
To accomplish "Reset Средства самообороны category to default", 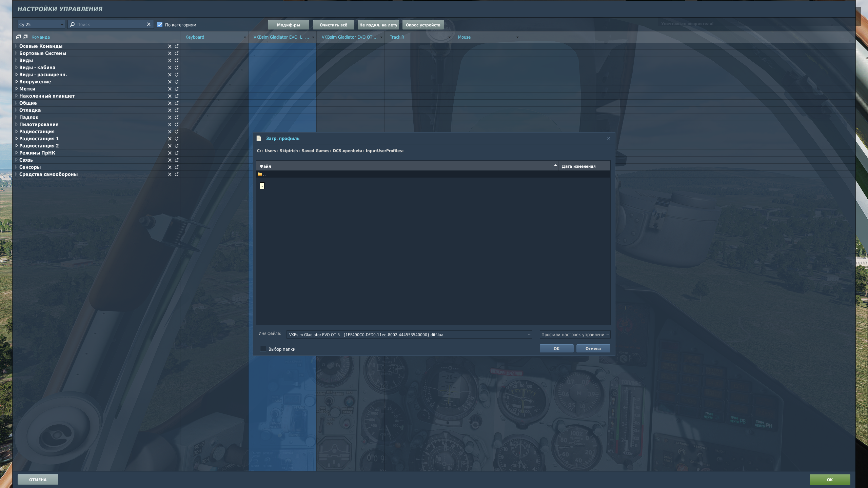I will coord(176,174).
